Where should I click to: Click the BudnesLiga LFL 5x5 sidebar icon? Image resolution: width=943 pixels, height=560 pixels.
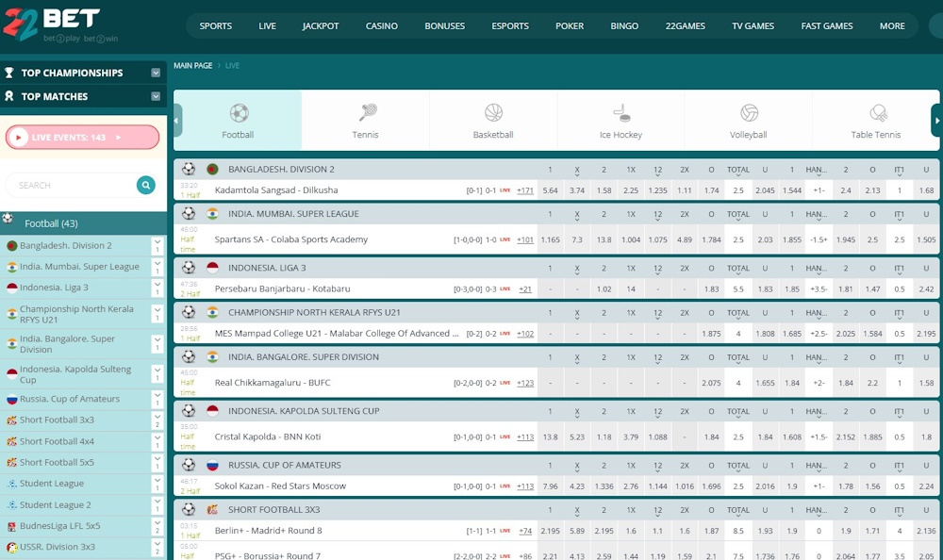coord(11,526)
